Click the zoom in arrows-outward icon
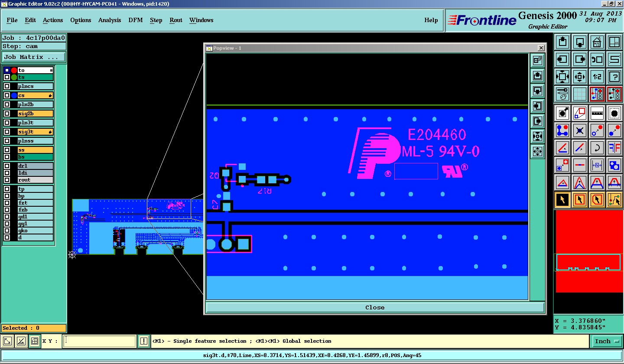This screenshot has width=624, height=364. point(562,77)
